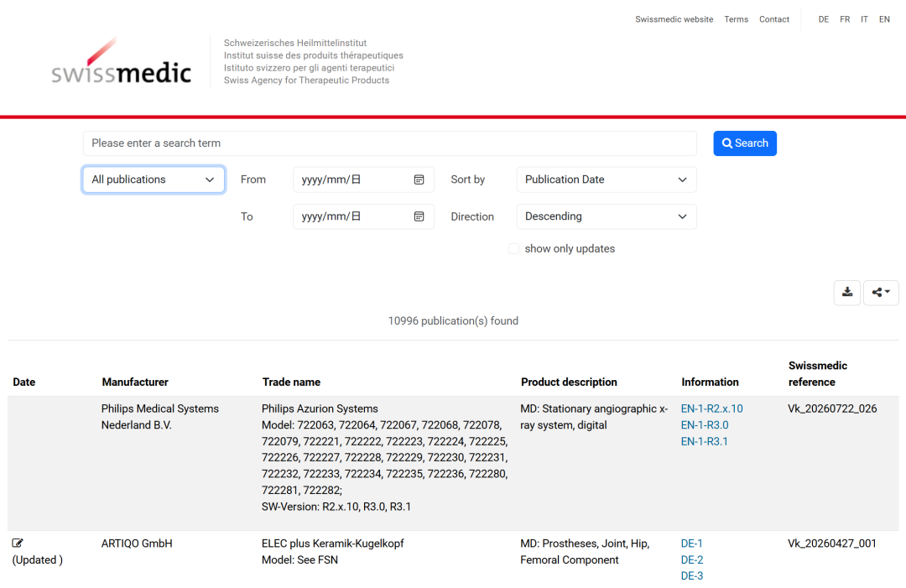Select the Vk_20260427_001 reference cell
Image resolution: width=906 pixels, height=588 pixels.
pyautogui.click(x=832, y=544)
